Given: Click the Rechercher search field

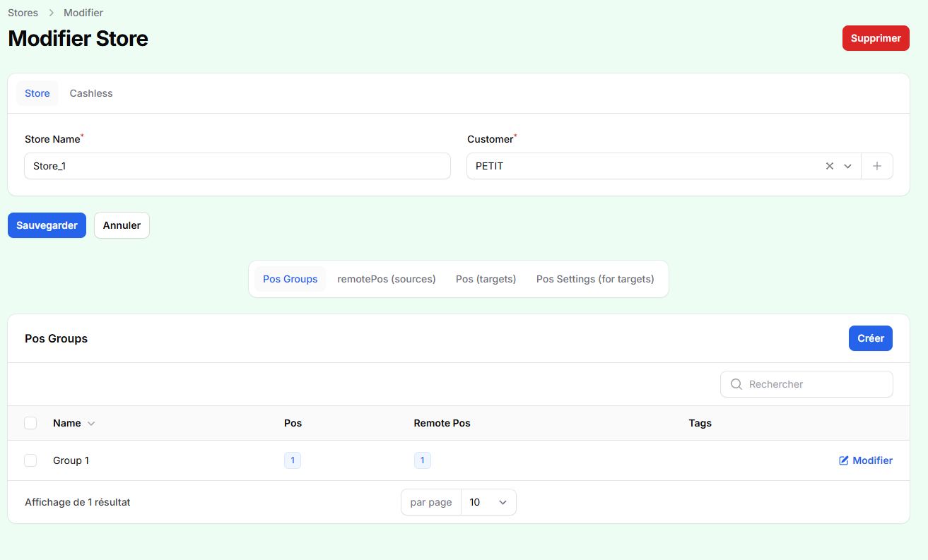Looking at the screenshot, I should pyautogui.click(x=806, y=384).
